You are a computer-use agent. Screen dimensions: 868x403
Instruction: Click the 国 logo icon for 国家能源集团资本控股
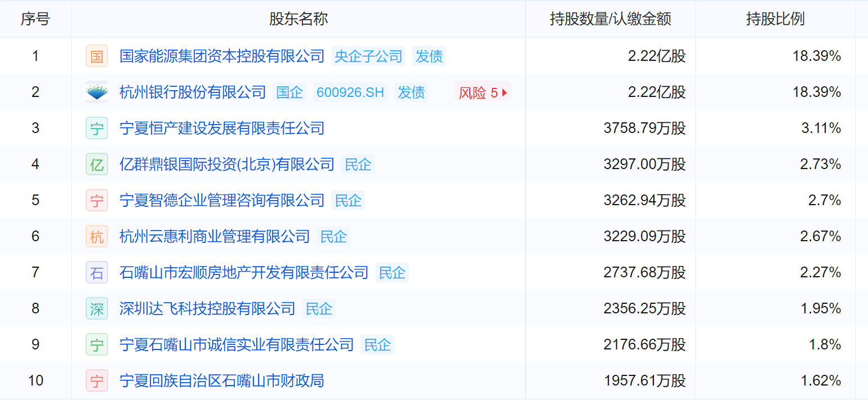coord(97,56)
